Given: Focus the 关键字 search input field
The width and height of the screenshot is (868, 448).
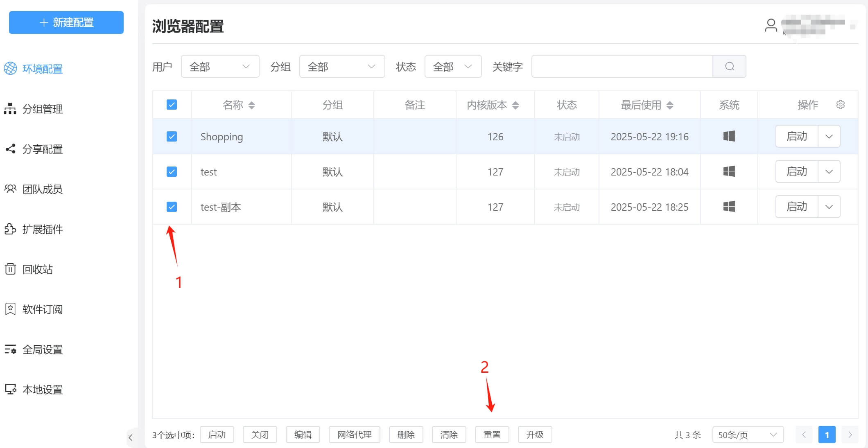Looking at the screenshot, I should (622, 66).
